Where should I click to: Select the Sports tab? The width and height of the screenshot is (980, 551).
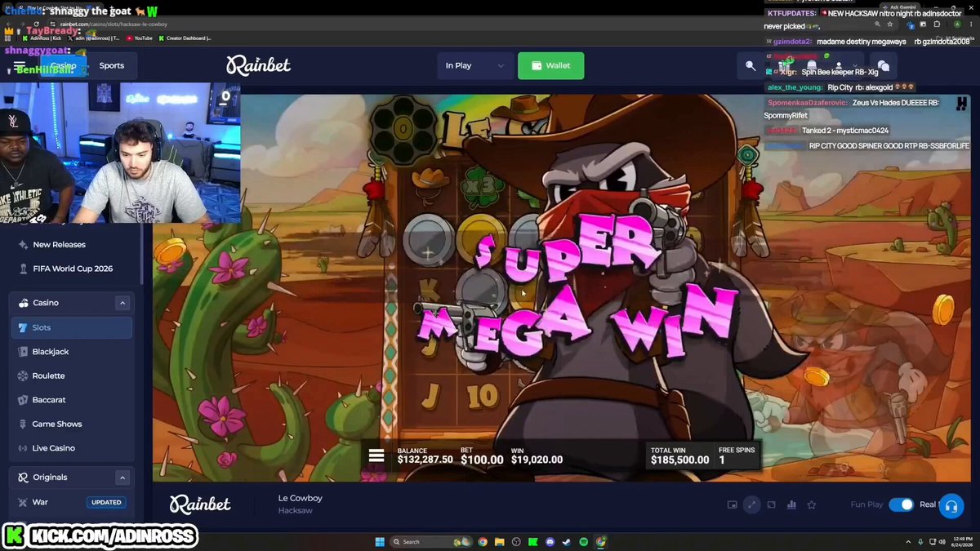(x=112, y=65)
